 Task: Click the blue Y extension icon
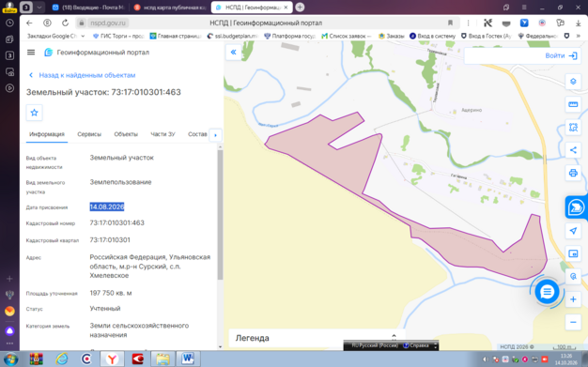(524, 23)
